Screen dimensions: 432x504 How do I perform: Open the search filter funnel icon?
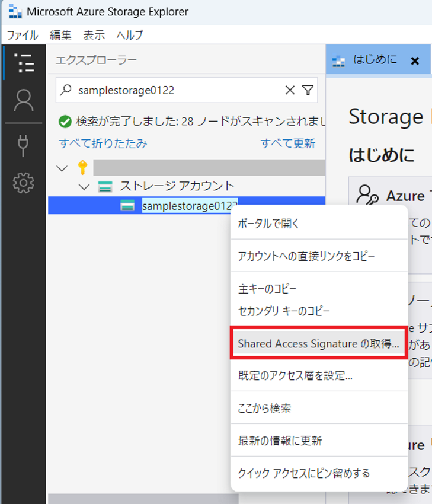tap(308, 90)
